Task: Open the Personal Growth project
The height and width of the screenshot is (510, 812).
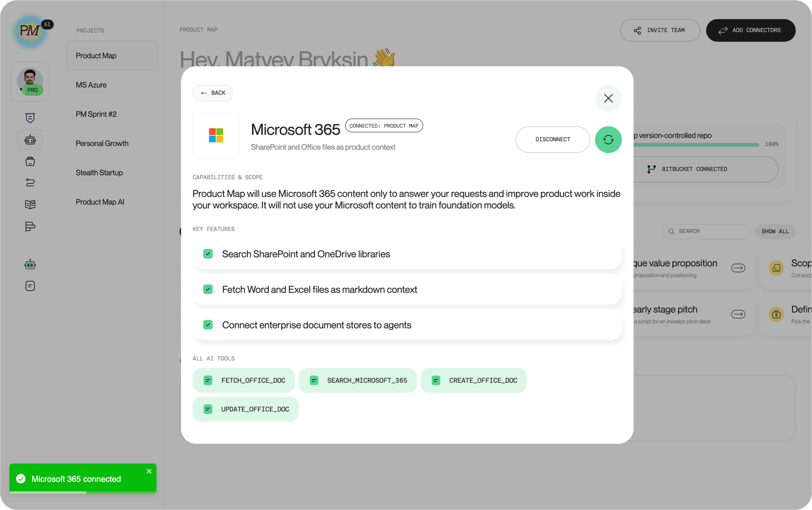Action: click(102, 143)
